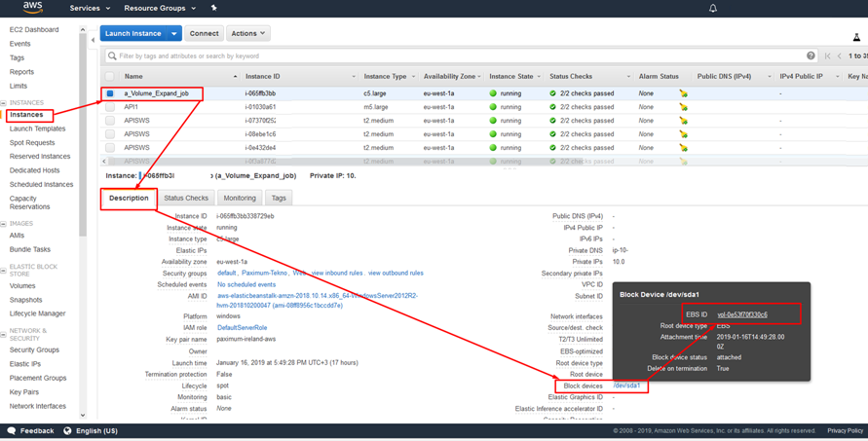
Task: Sort by Instance State column header
Action: tap(510, 76)
